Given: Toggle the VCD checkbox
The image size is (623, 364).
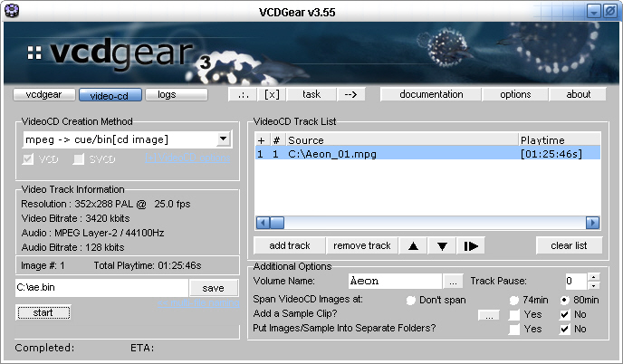Looking at the screenshot, I should tap(28, 159).
